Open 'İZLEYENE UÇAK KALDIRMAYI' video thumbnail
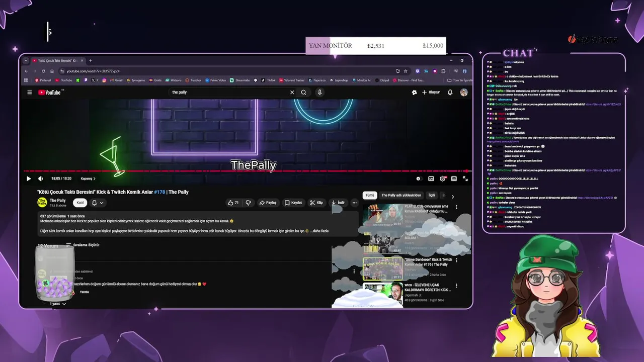 tap(383, 295)
